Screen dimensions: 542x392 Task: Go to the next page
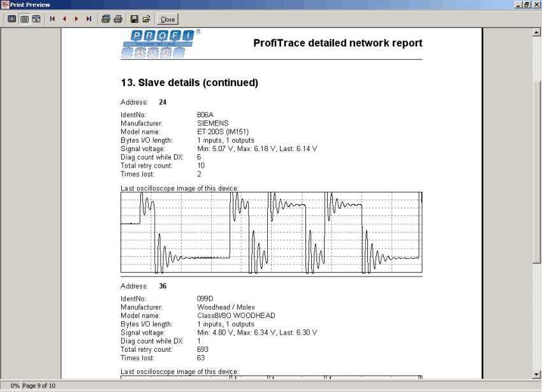[77, 19]
